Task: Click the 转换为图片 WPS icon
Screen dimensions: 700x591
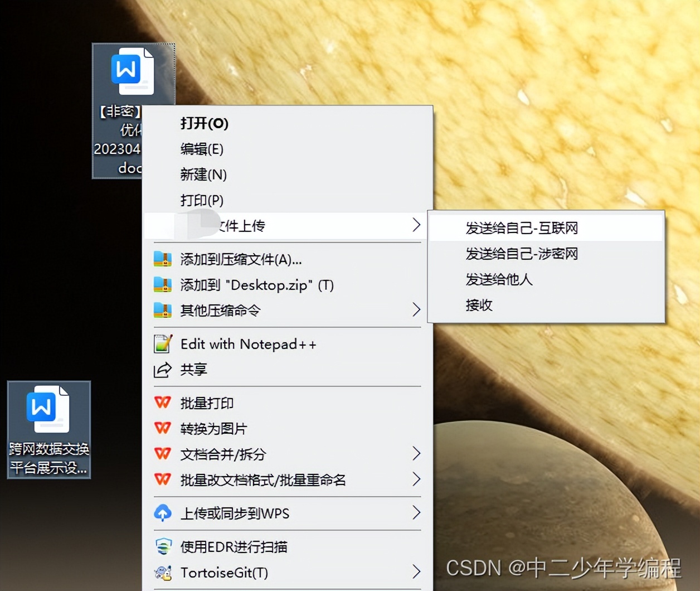Action: point(163,428)
